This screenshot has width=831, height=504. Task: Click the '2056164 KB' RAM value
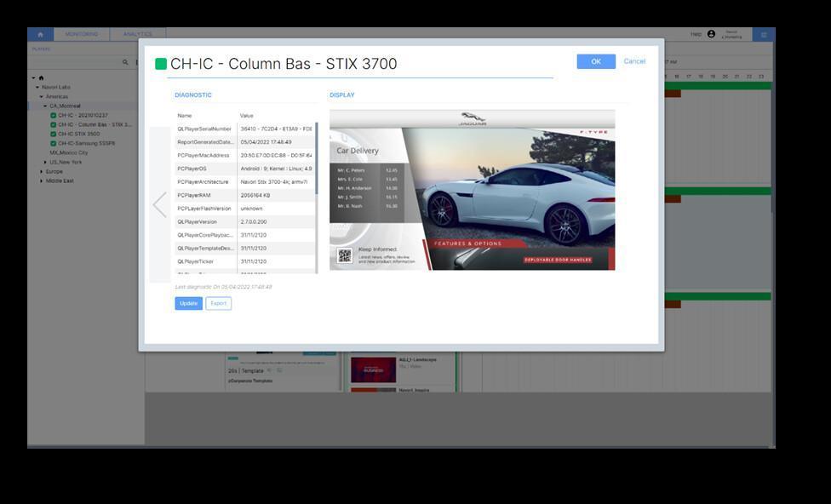point(255,195)
